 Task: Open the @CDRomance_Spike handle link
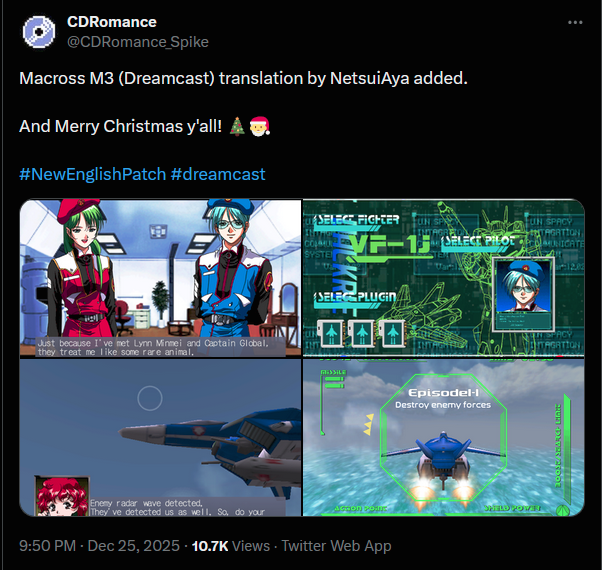coord(138,42)
